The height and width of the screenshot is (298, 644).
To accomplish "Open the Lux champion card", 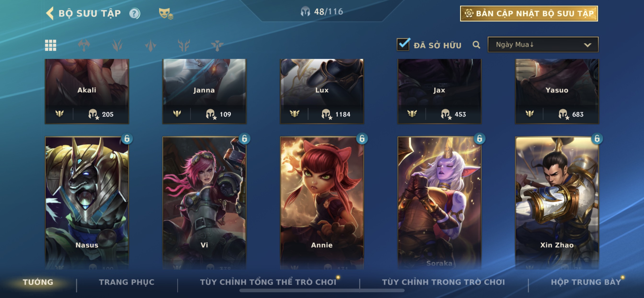I will tap(322, 91).
